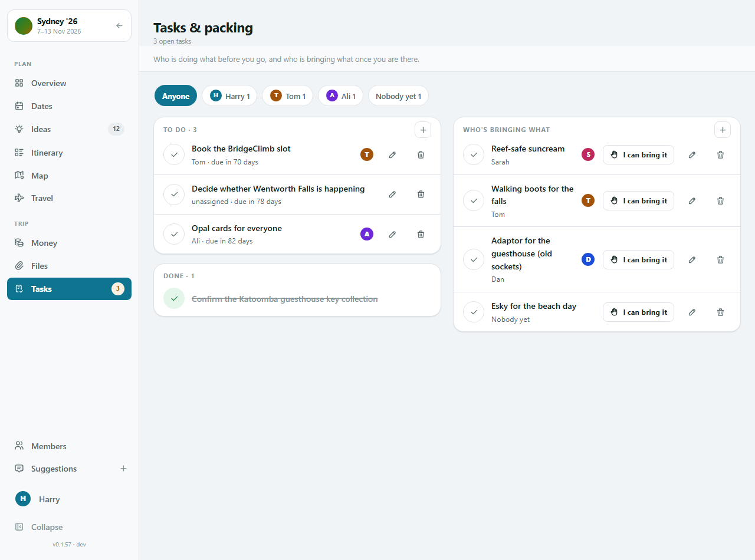The image size is (755, 560).
Task: Tick off Reef-safe suncream as packed
Action: pyautogui.click(x=474, y=155)
